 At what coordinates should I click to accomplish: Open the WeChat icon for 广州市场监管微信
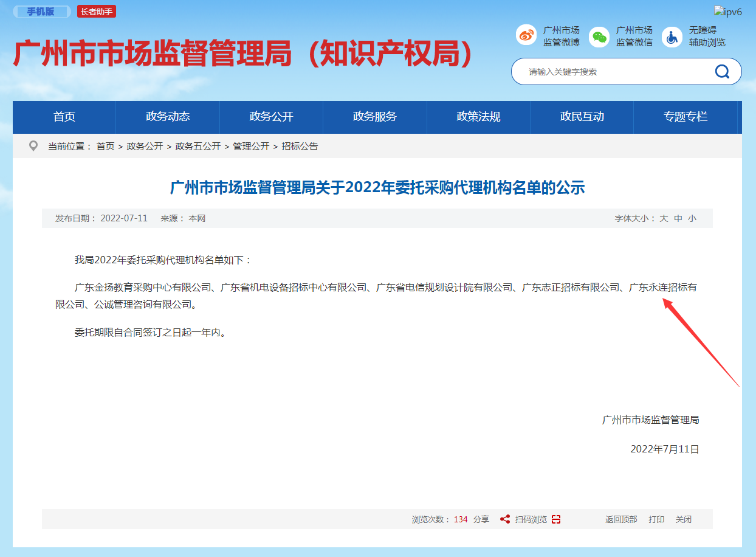tap(600, 36)
